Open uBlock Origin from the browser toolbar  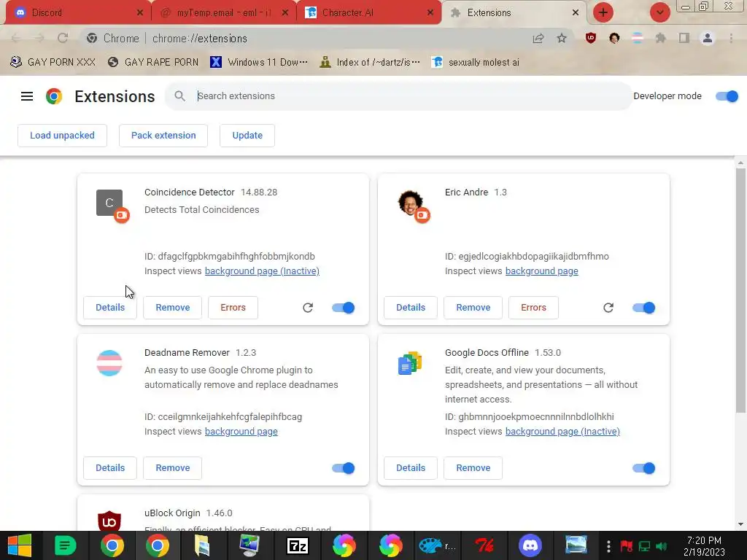click(591, 38)
